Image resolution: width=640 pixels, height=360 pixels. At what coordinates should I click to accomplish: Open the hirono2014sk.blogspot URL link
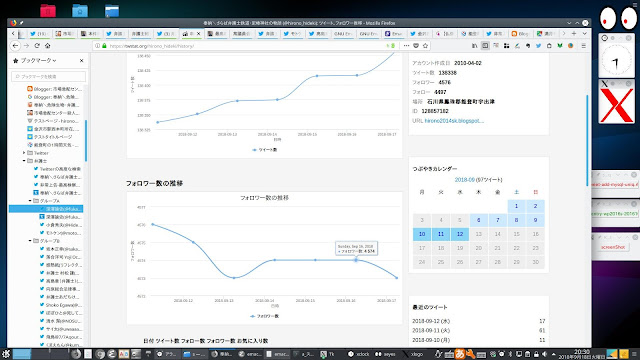(454, 121)
